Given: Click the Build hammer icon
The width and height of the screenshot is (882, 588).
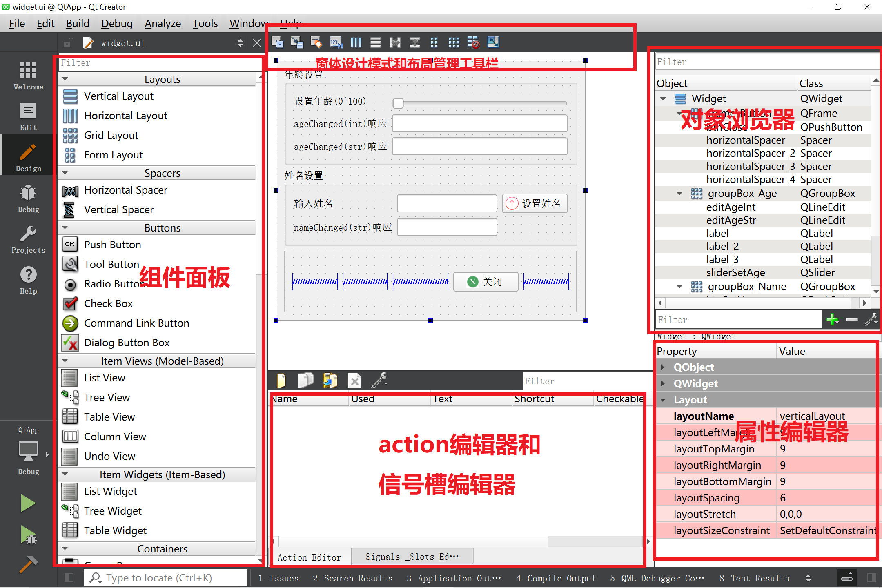Looking at the screenshot, I should pos(28,564).
